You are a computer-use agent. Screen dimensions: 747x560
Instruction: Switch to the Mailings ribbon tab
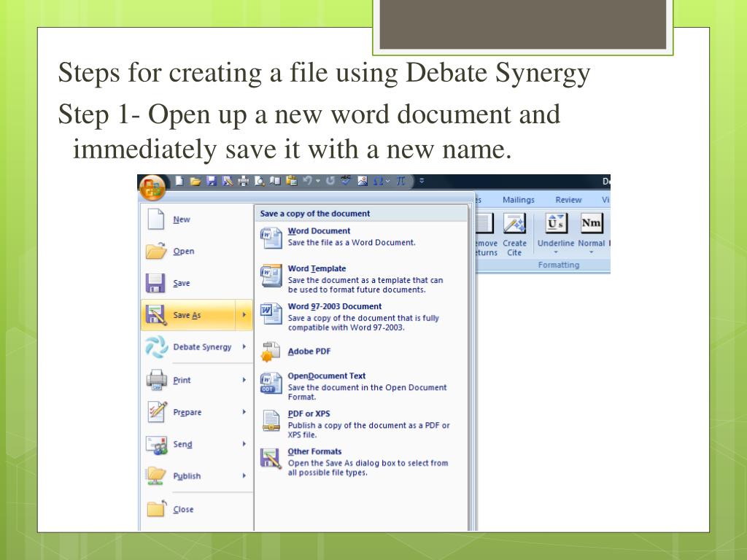pos(519,200)
